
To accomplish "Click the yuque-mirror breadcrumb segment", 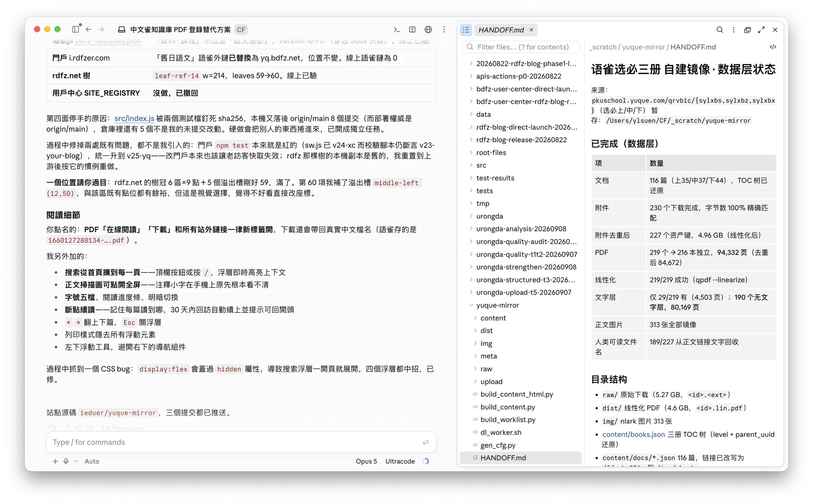I will coord(643,47).
